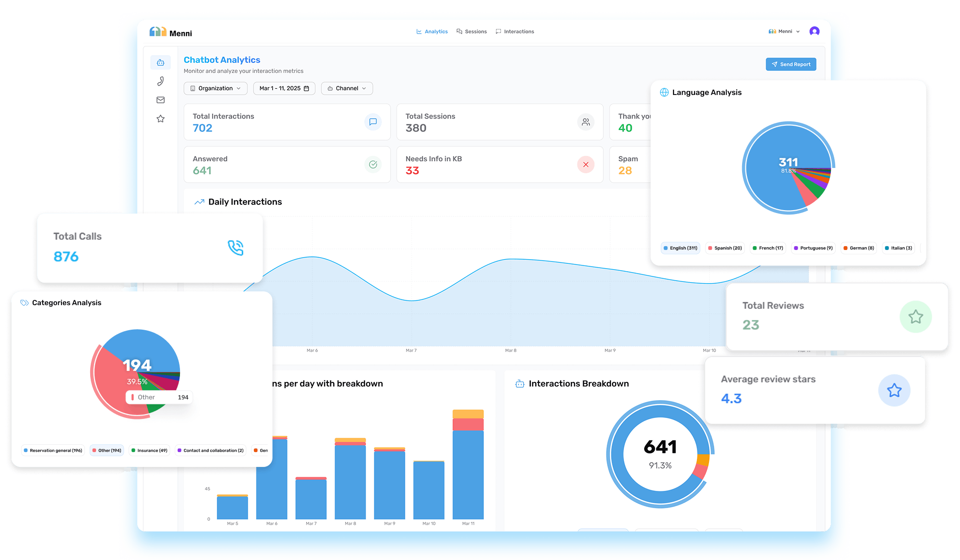Switch to the Sessions tab
960x560 pixels.
(x=471, y=32)
